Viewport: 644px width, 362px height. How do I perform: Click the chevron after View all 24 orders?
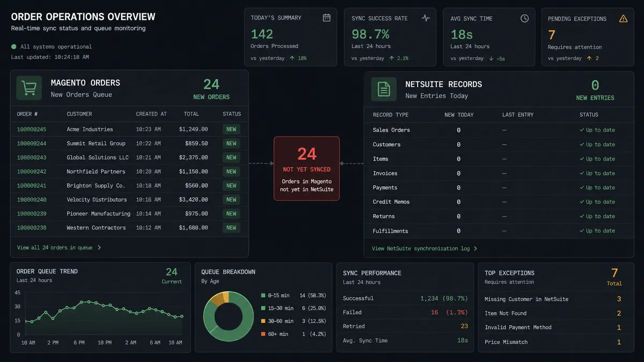[x=99, y=248]
